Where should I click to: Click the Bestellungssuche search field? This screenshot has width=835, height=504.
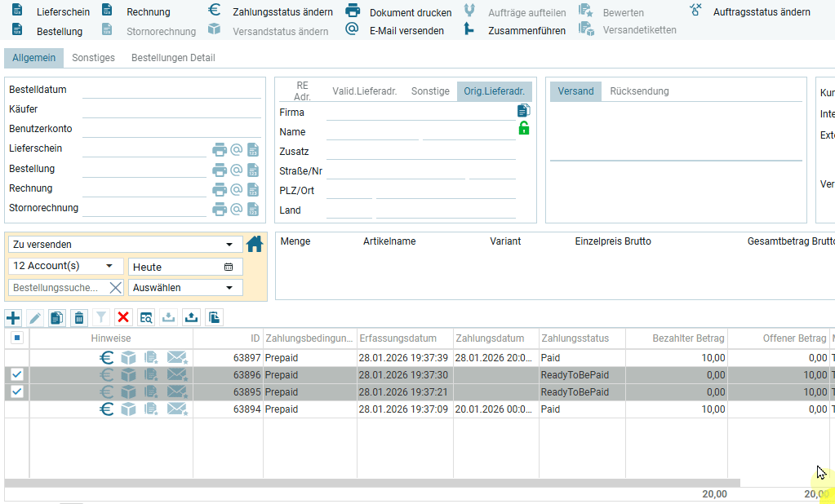[57, 288]
